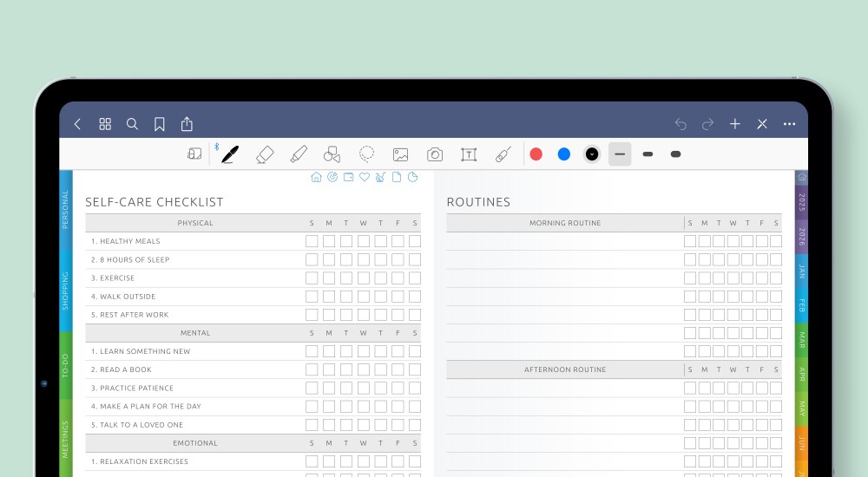The width and height of the screenshot is (868, 477).
Task: Tap the home icon on the right tab strip
Action: (x=801, y=177)
